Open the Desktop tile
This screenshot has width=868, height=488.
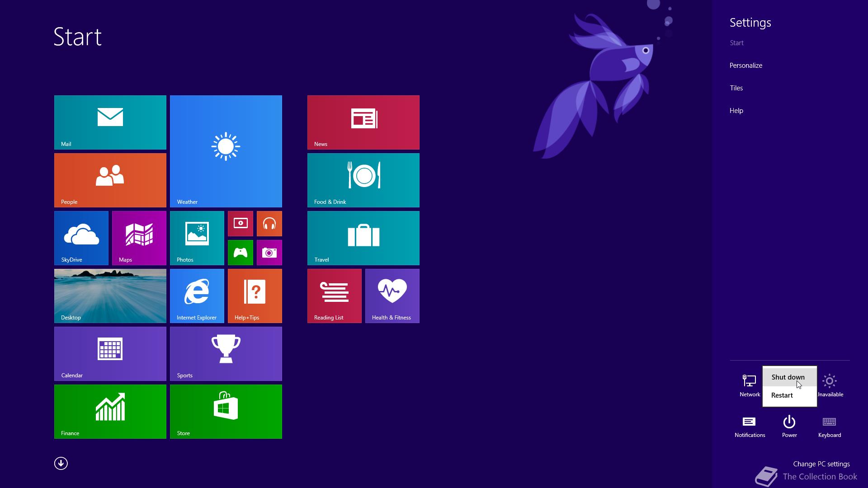(x=110, y=296)
